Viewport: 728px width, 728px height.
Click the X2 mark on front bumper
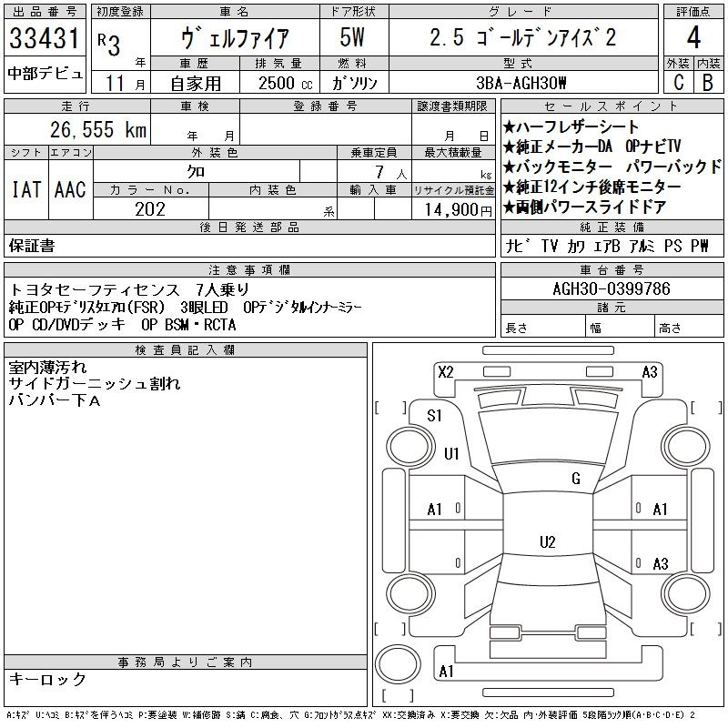pyautogui.click(x=446, y=371)
